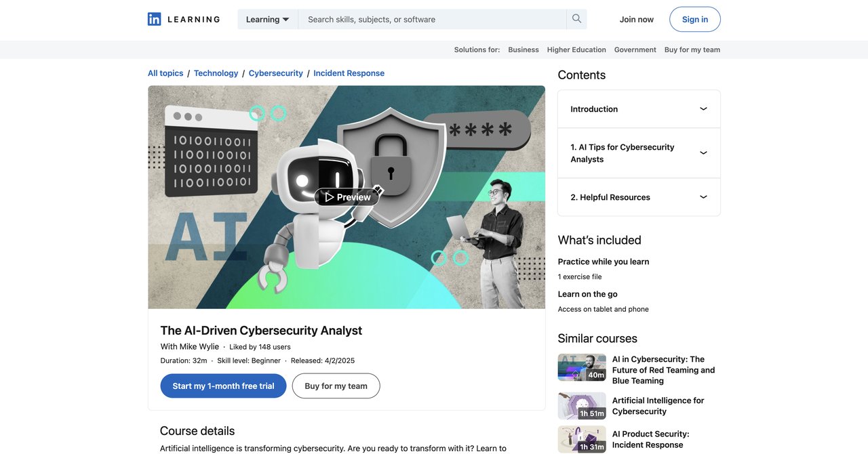Viewport: 868px width, 454px height.
Task: Open Buy for my team header link
Action: pos(692,49)
